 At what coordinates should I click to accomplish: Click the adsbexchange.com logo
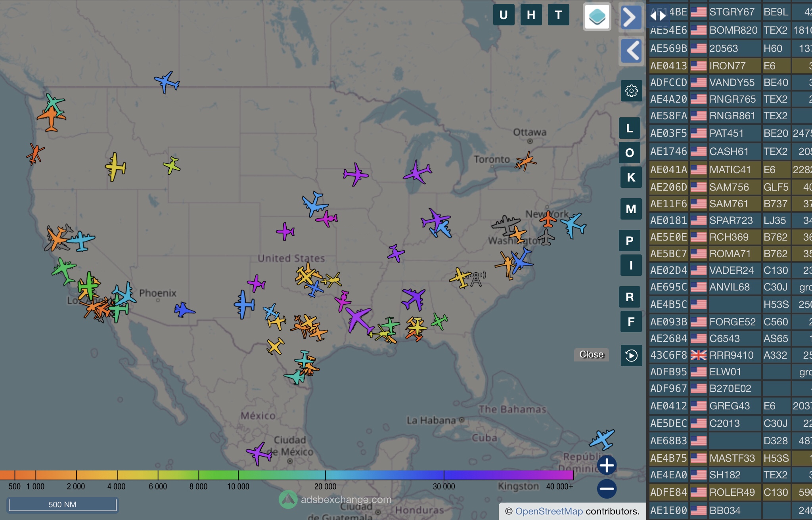coord(288,499)
